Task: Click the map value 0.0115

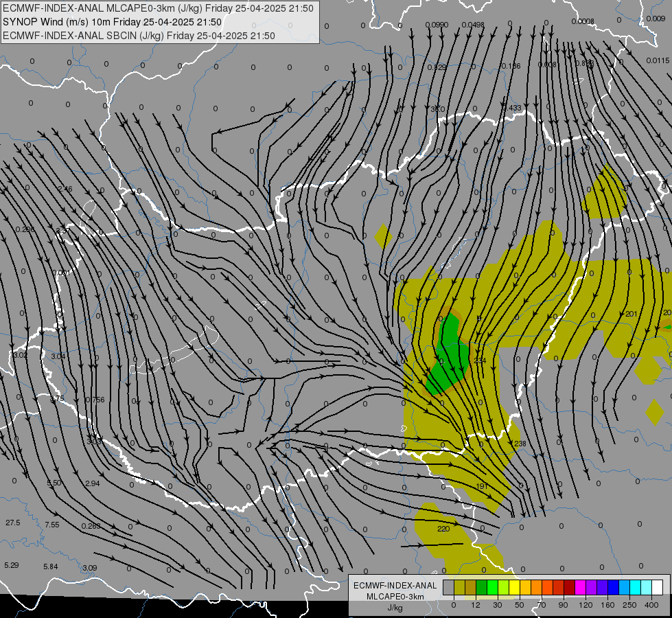Action: click(x=658, y=60)
